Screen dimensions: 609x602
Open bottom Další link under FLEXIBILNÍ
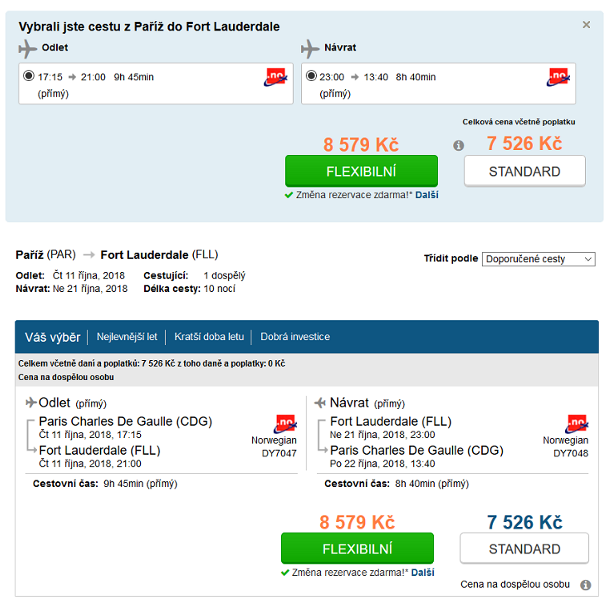click(x=423, y=572)
